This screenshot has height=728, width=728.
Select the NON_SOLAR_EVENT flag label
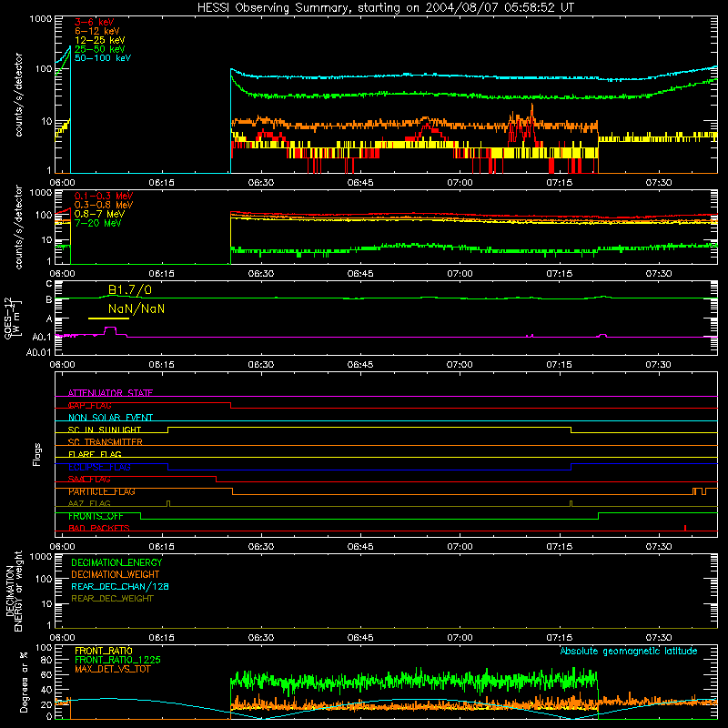click(x=110, y=418)
